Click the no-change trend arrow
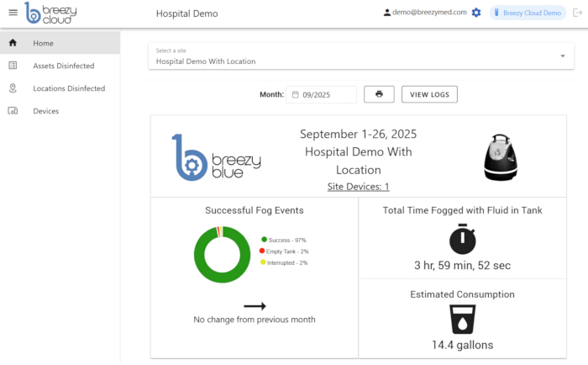588x365 pixels. pos(255,306)
